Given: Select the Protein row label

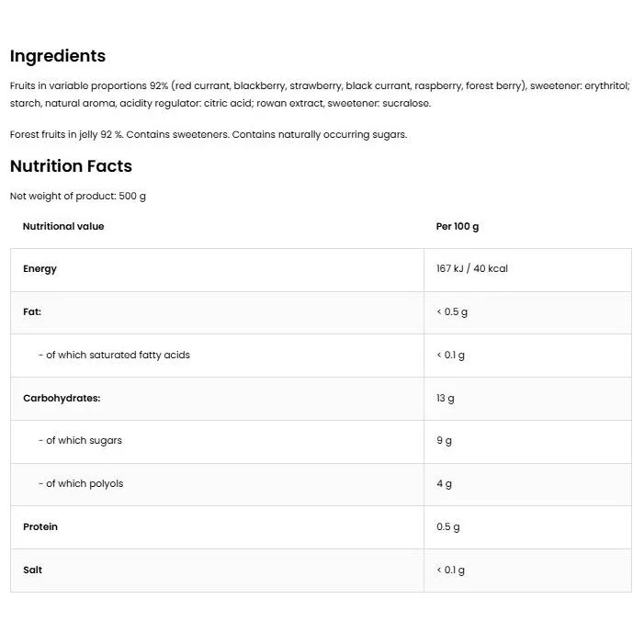Looking at the screenshot, I should click(x=40, y=526).
